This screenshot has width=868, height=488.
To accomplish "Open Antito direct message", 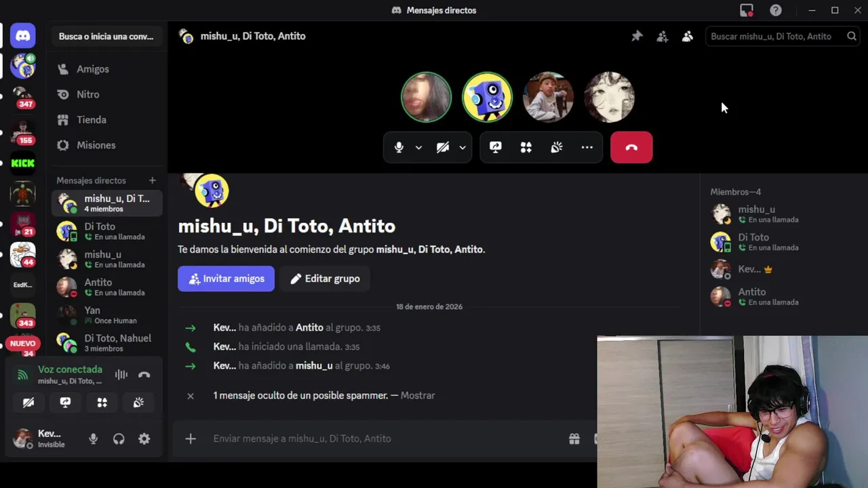I will point(107,287).
